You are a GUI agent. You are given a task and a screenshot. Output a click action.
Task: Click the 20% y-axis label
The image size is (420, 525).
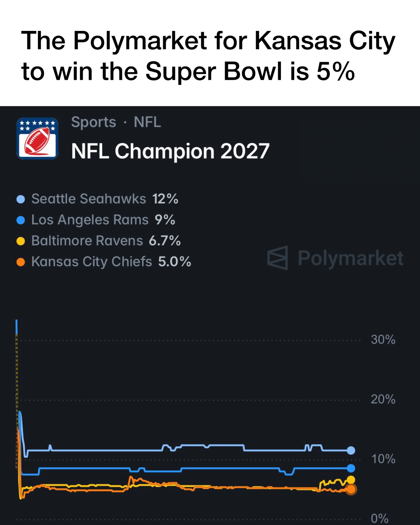click(x=383, y=399)
